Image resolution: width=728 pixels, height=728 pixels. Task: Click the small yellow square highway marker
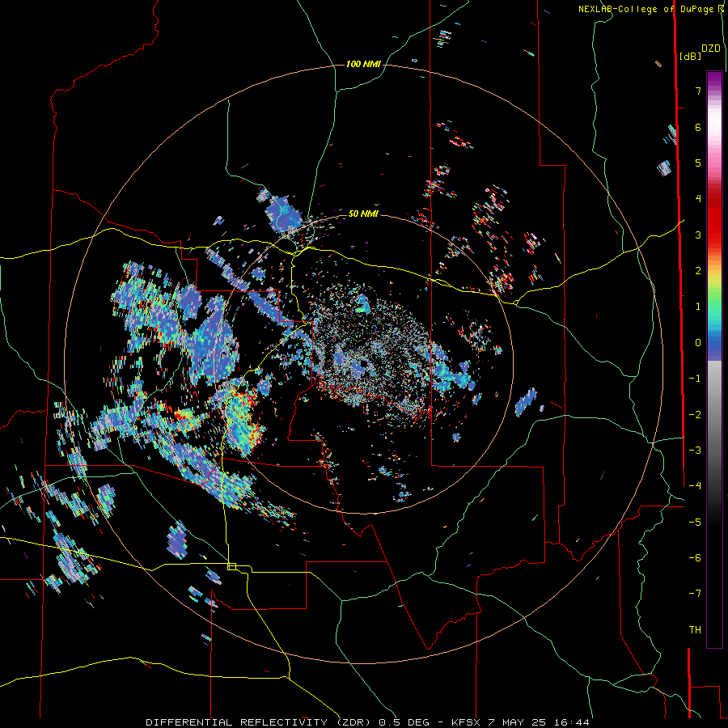pyautogui.click(x=231, y=566)
